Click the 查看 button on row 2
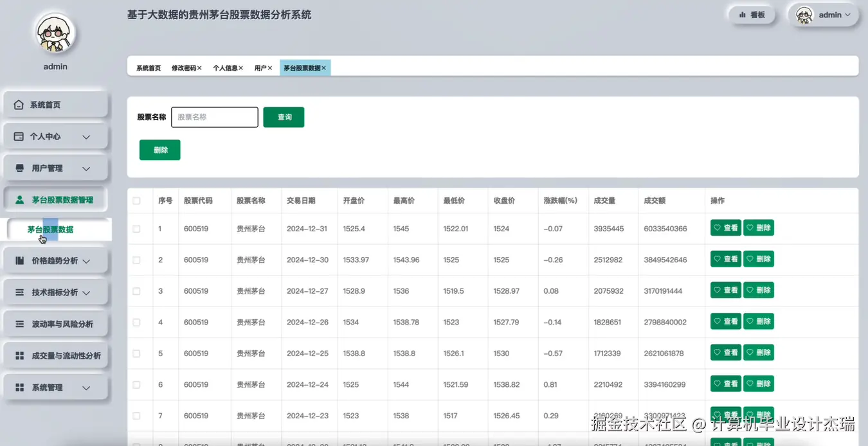 click(x=725, y=258)
